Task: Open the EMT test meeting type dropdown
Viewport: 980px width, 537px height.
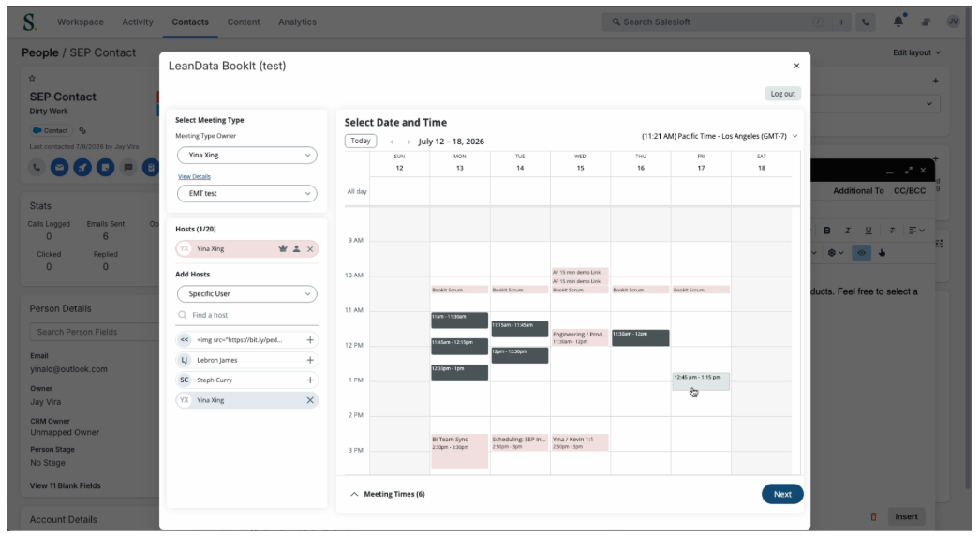Action: point(247,194)
